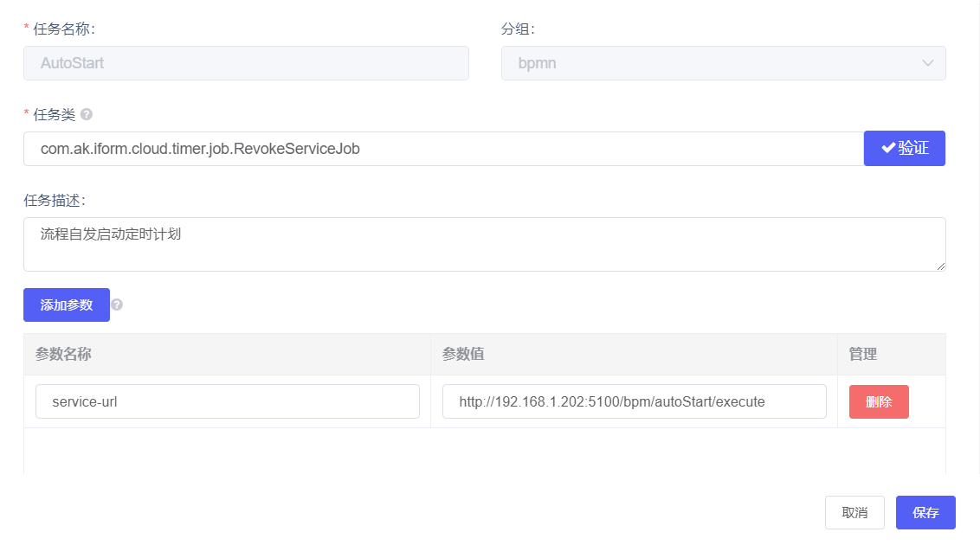This screenshot has width=980, height=545.
Task: Click the help icon beside 任务类 label
Action: coord(87,114)
